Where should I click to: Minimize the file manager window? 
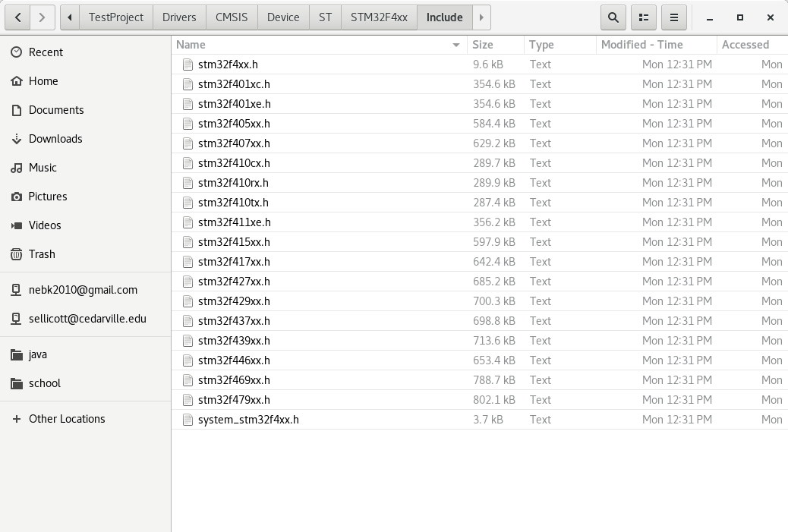(710, 17)
